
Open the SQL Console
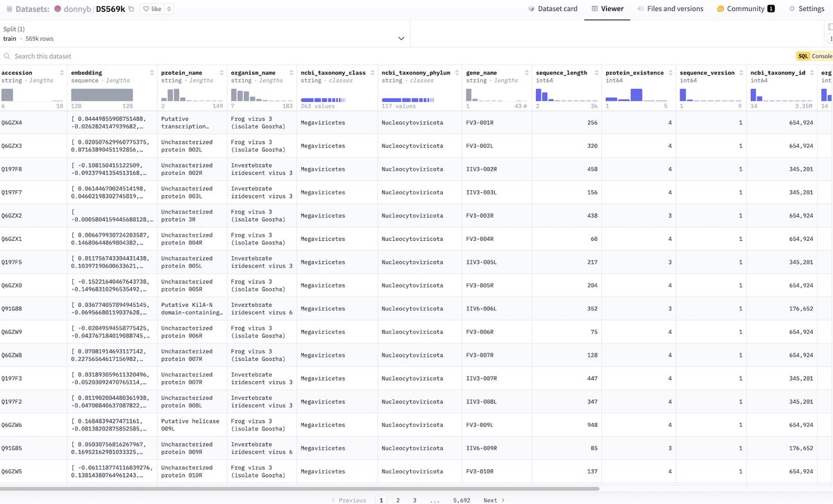(x=814, y=56)
